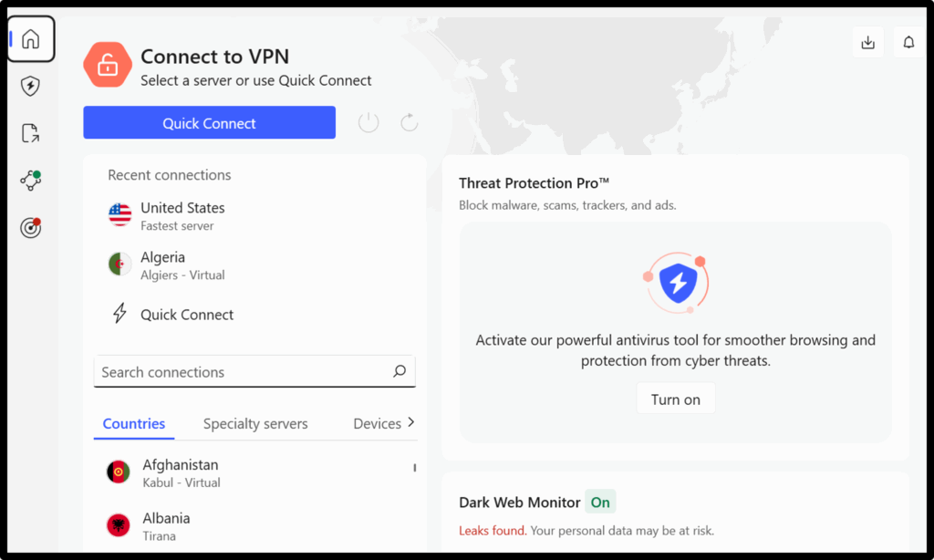Screen dimensions: 934x560
Task: Switch to the Specialty servers tab
Action: (255, 423)
